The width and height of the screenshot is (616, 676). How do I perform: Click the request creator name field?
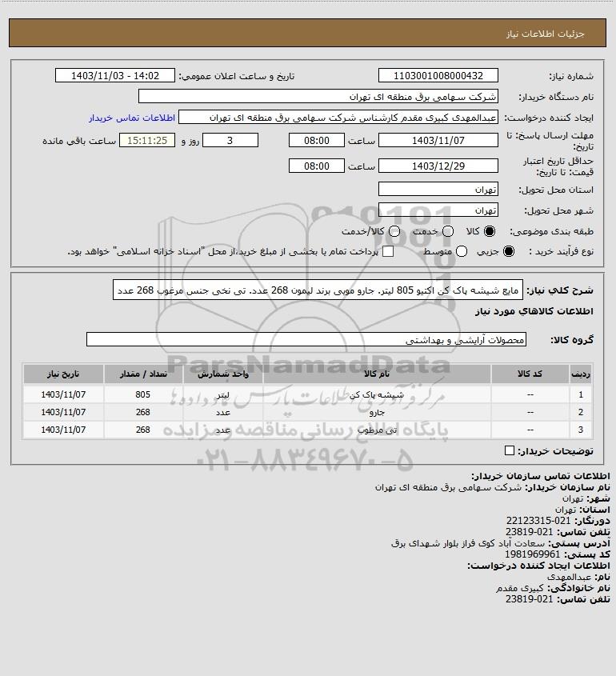(338, 118)
